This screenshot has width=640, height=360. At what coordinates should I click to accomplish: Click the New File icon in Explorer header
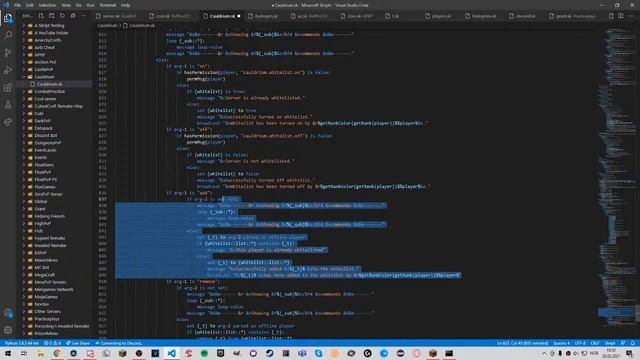click(41, 16)
